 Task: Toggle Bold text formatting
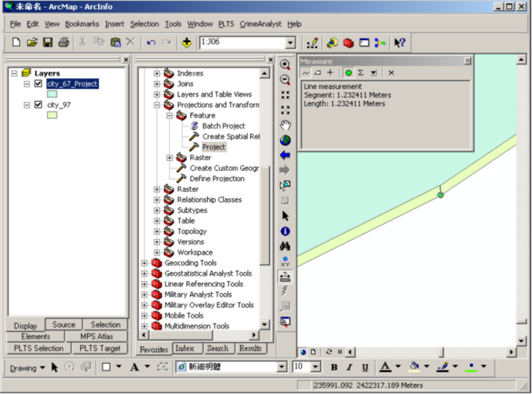click(334, 367)
